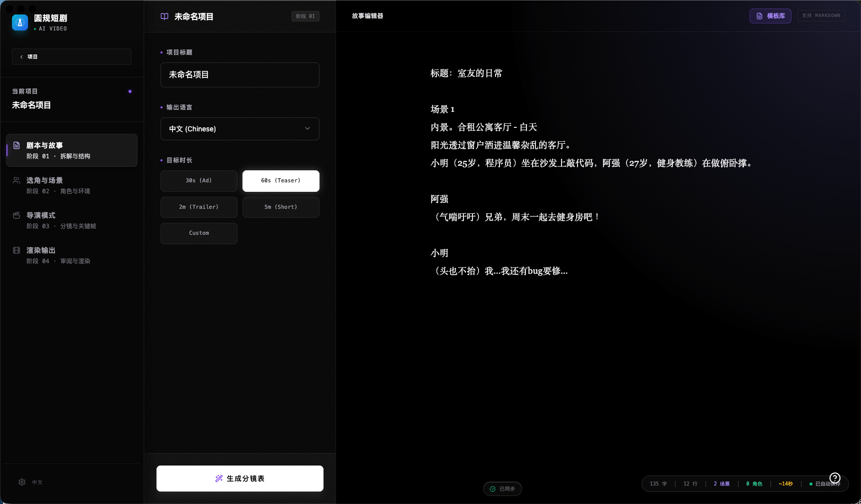Click the 项目标题 title input field
Image resolution: width=861 pixels, height=504 pixels.
pyautogui.click(x=239, y=75)
